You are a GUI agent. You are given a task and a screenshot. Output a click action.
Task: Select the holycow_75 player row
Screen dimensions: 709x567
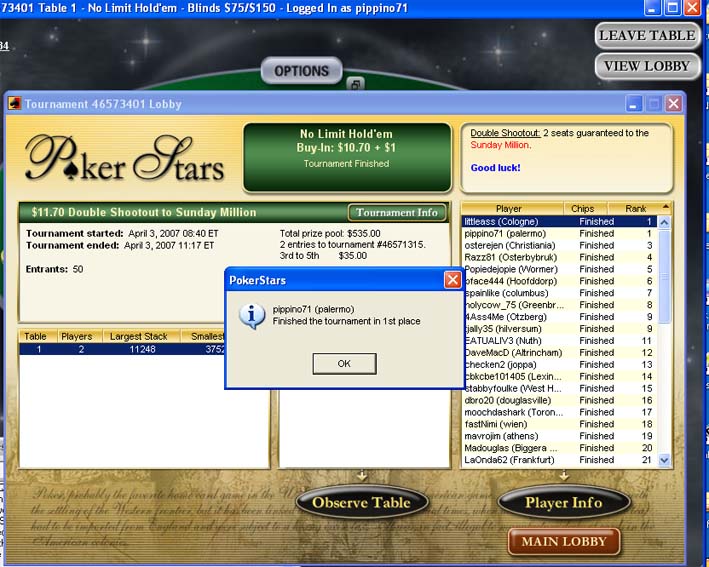(x=559, y=305)
